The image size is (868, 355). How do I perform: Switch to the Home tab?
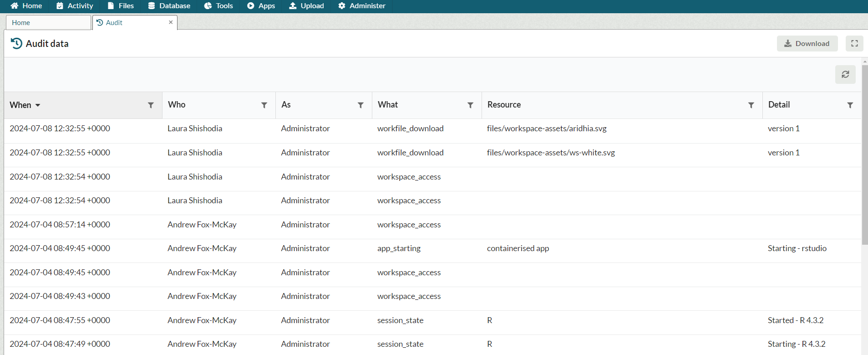coord(21,23)
